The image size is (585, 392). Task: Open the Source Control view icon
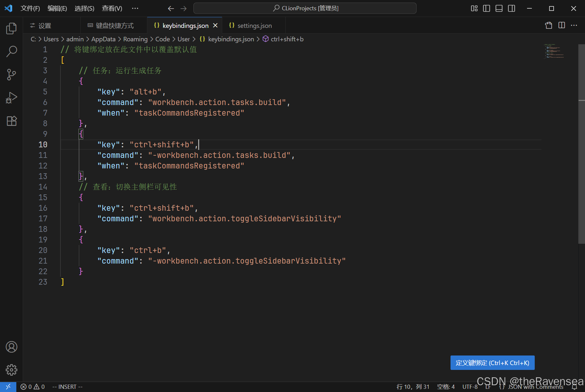(12, 75)
